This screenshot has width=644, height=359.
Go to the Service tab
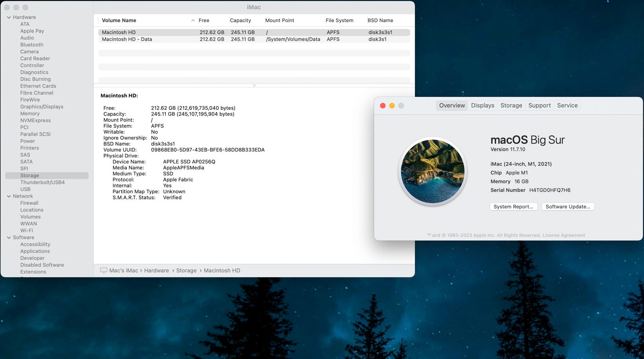point(567,106)
